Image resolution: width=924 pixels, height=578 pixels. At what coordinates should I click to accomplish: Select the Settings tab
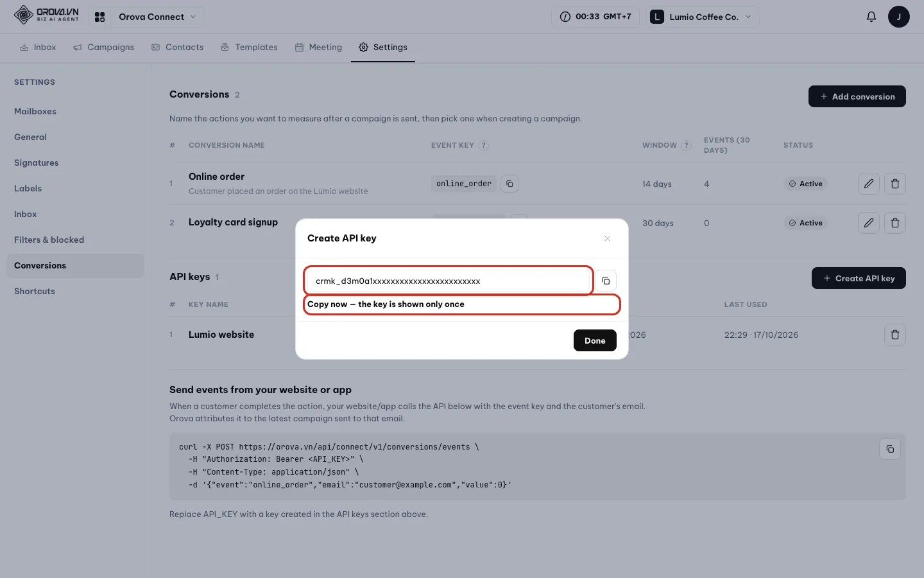[383, 47]
